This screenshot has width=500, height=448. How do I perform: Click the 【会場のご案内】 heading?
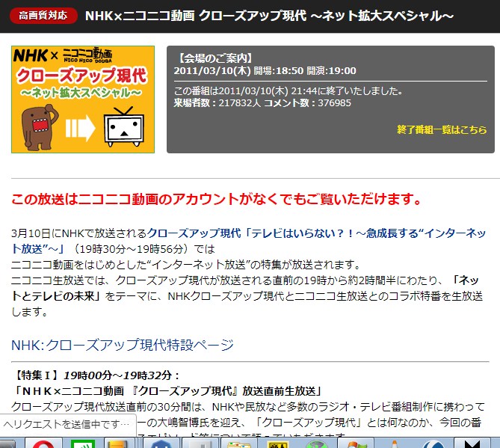point(214,58)
